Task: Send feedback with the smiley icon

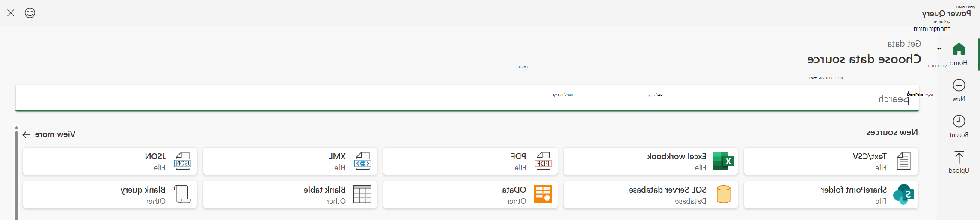Action: pyautogui.click(x=30, y=13)
